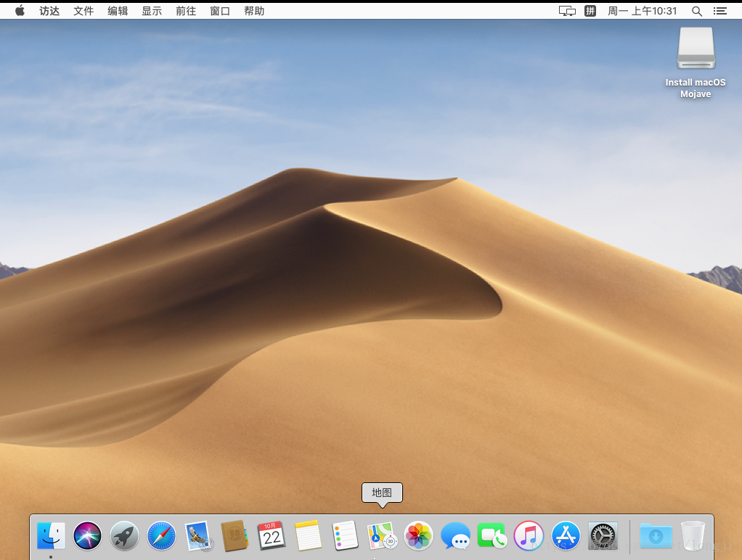Viewport: 742px width, 560px height.
Task: Open iTunes music note icon
Action: tap(529, 536)
